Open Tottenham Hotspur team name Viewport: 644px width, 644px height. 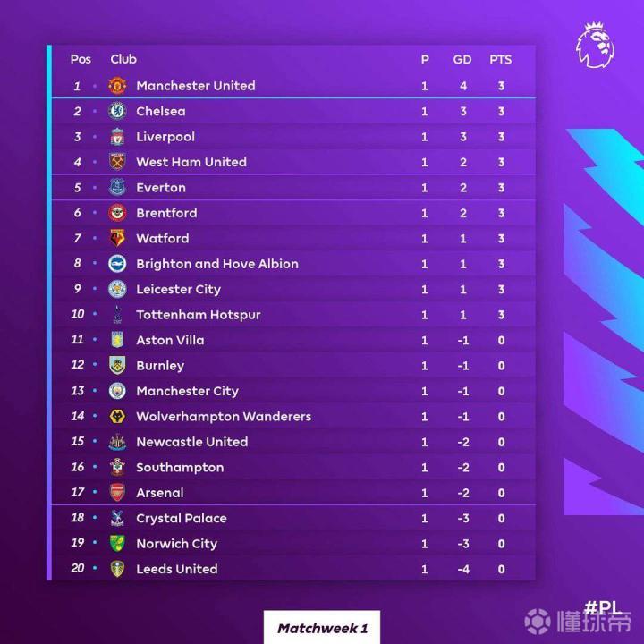(199, 315)
